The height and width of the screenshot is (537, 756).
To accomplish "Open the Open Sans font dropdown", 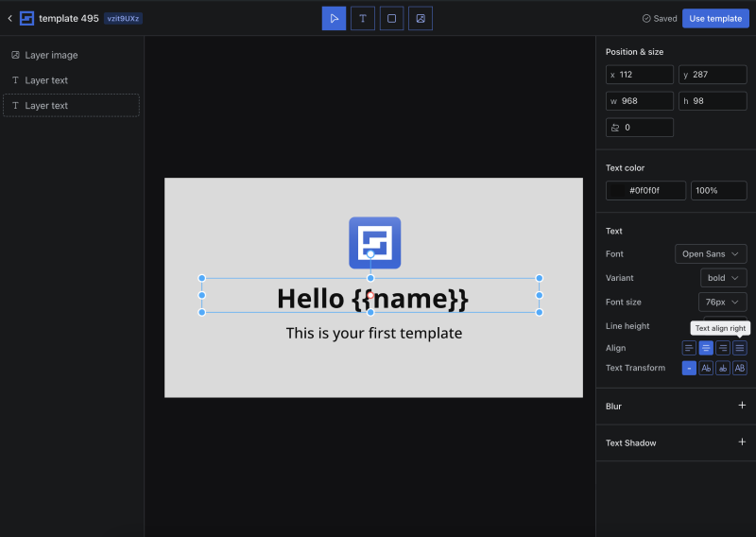I will (x=711, y=253).
